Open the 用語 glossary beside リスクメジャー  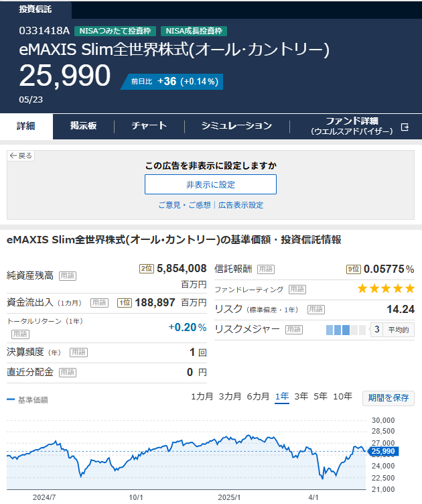click(294, 330)
